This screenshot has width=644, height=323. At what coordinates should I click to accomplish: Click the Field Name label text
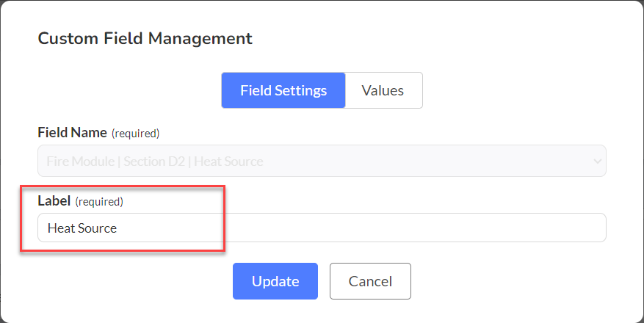click(x=72, y=133)
